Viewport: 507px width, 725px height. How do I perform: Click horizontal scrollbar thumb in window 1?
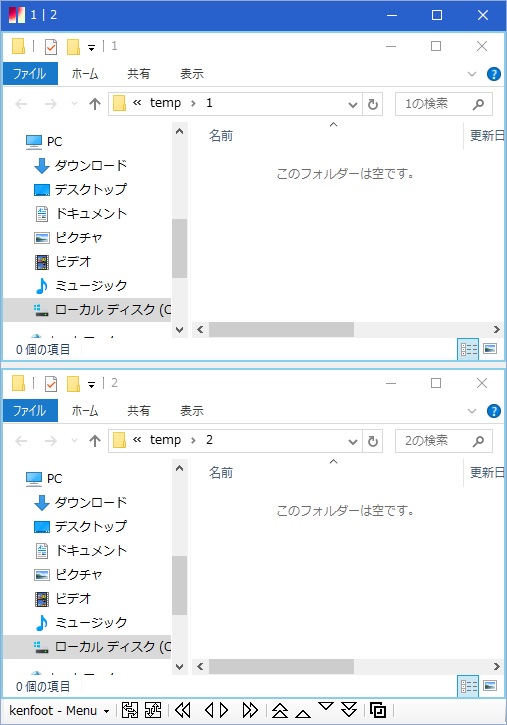[x=281, y=330]
